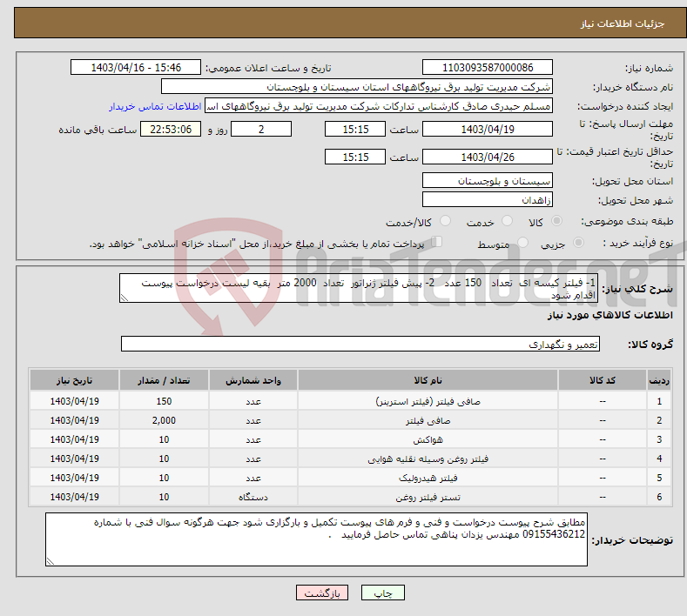Select the متوسط purchase type radio
Screen dimensions: 687x616
(x=522, y=243)
